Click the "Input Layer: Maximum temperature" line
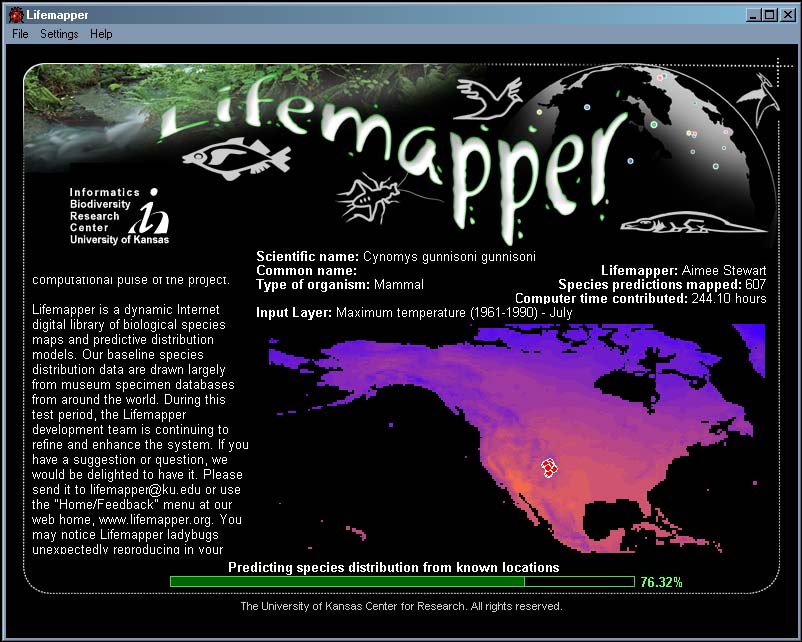This screenshot has width=802, height=642. coord(414,313)
